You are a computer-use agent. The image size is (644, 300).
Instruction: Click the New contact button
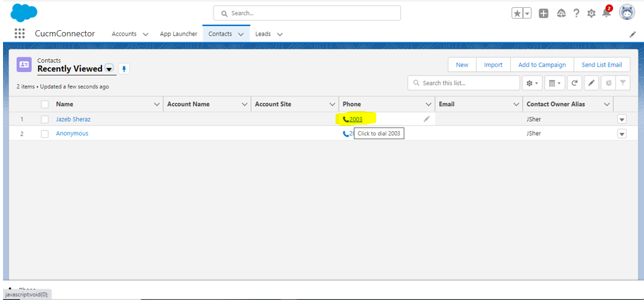point(462,65)
